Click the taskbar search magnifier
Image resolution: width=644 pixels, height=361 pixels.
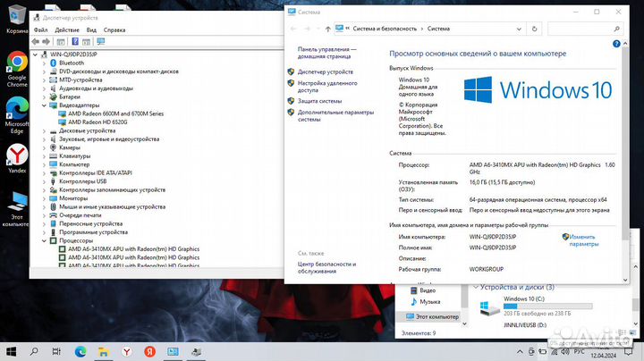coord(34,351)
